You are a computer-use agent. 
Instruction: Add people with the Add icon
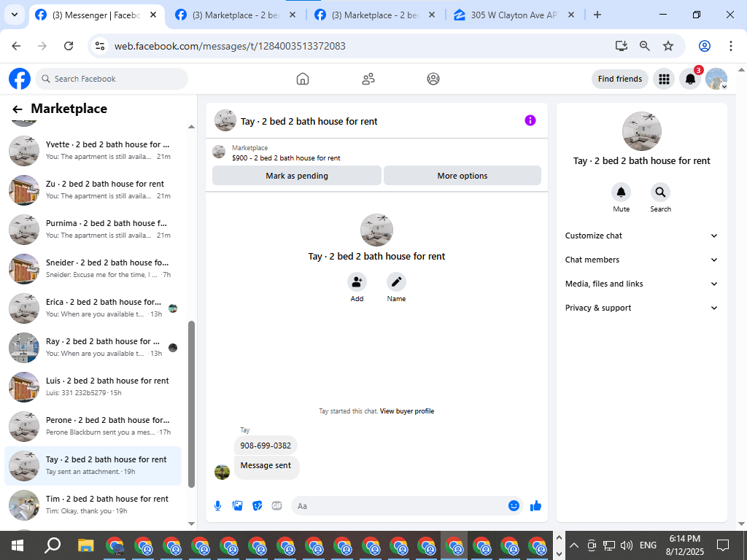(357, 282)
